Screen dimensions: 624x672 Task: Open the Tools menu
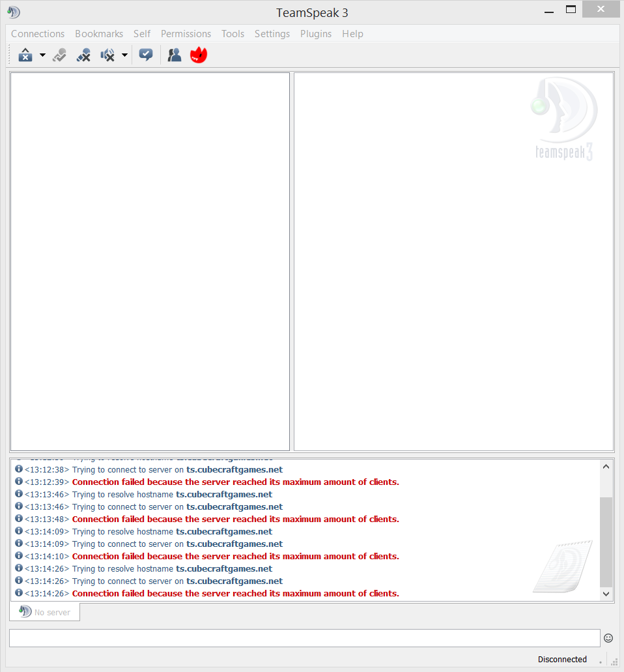233,34
